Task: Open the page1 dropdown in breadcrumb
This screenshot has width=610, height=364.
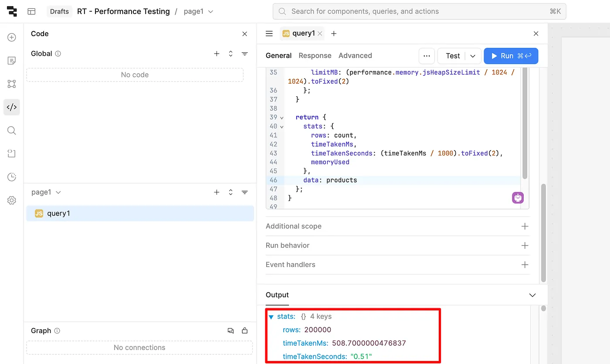Action: [x=198, y=11]
